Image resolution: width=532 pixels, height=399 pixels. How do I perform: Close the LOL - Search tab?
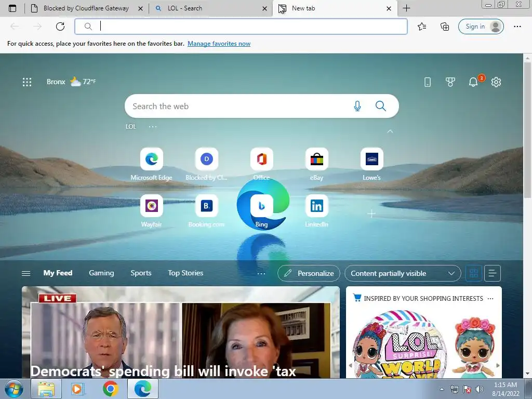coord(264,8)
